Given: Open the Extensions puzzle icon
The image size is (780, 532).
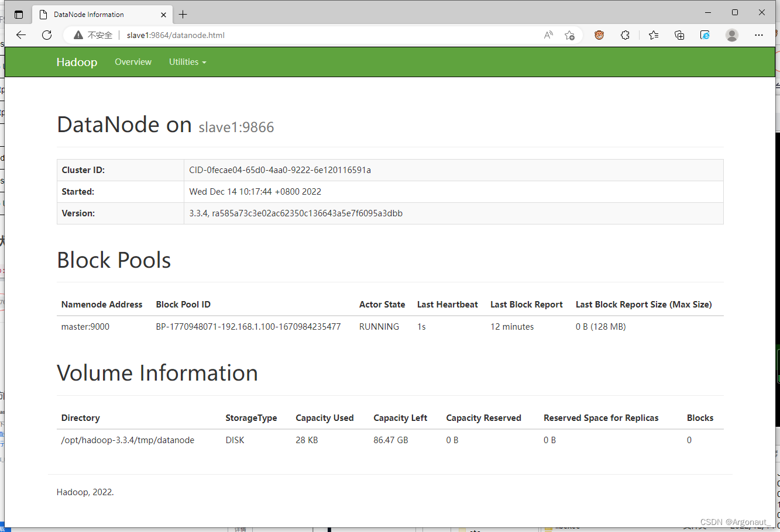Looking at the screenshot, I should click(625, 35).
